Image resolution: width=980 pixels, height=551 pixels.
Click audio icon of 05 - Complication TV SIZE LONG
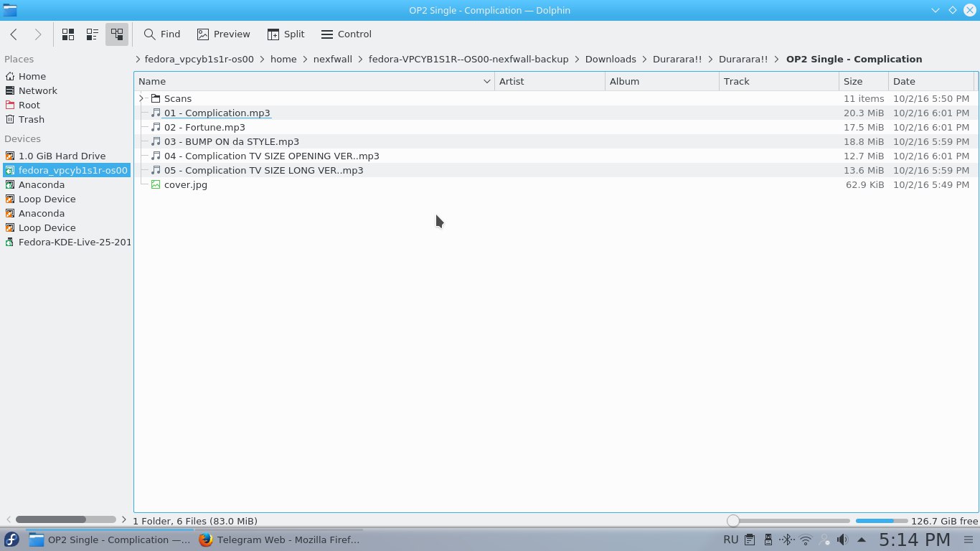coord(156,170)
